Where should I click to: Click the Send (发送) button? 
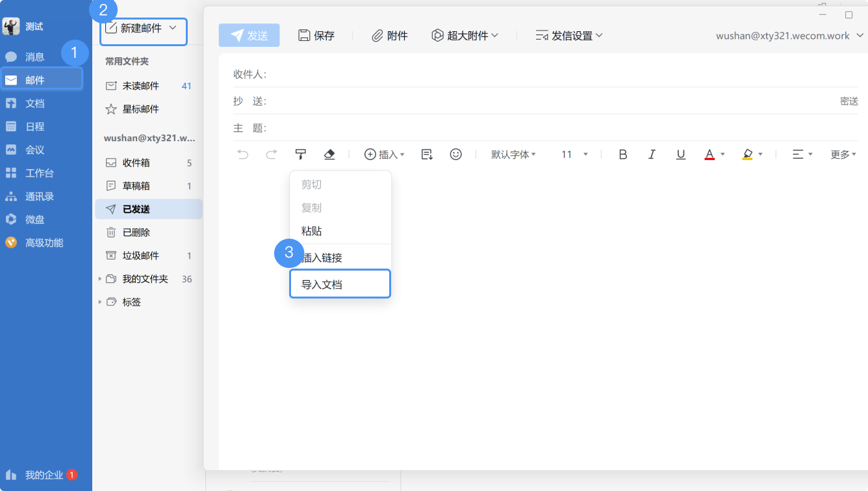coord(249,36)
